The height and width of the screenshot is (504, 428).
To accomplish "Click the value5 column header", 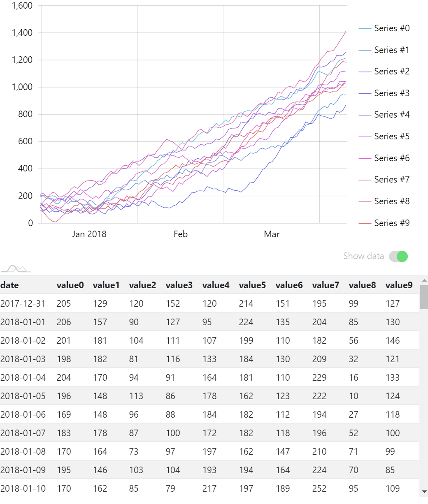I will click(252, 285).
